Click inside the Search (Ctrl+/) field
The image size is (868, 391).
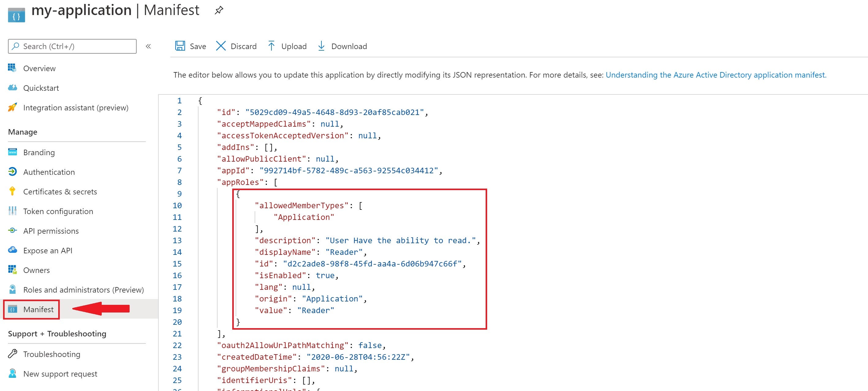(x=72, y=46)
